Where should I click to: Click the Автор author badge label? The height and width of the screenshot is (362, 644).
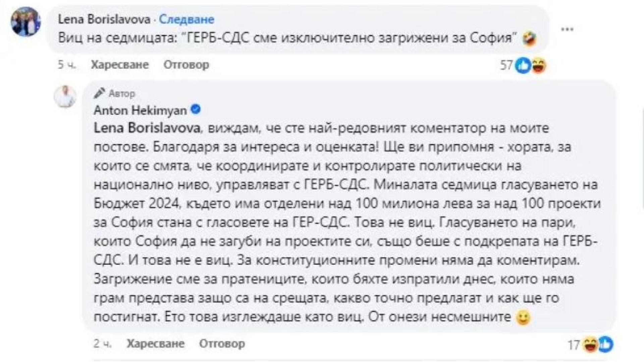coord(121,94)
